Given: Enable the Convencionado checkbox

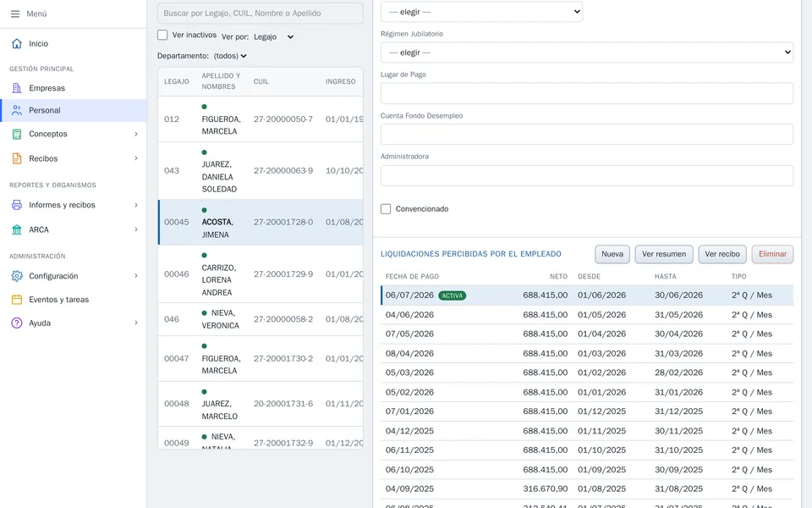Looking at the screenshot, I should (x=386, y=209).
